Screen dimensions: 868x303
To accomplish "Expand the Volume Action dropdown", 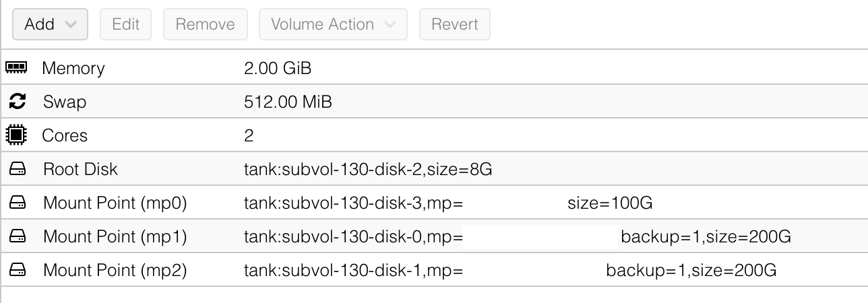I will [333, 24].
